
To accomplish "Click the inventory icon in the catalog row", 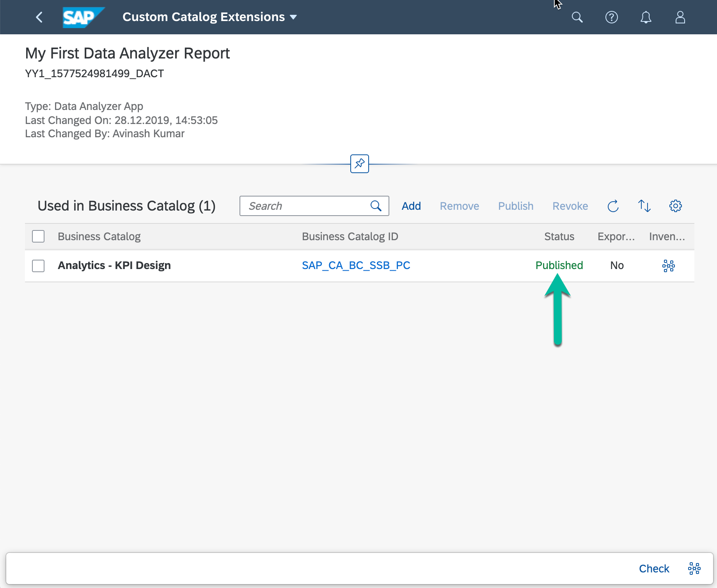I will 669,266.
